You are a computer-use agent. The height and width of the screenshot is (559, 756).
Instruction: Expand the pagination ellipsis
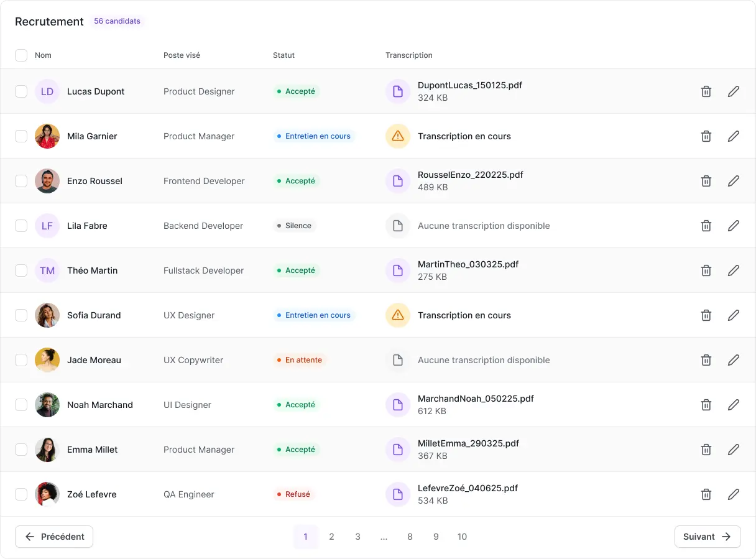click(x=384, y=537)
